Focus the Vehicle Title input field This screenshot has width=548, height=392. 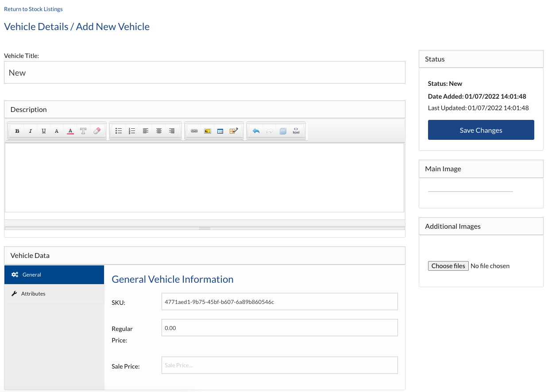point(205,73)
